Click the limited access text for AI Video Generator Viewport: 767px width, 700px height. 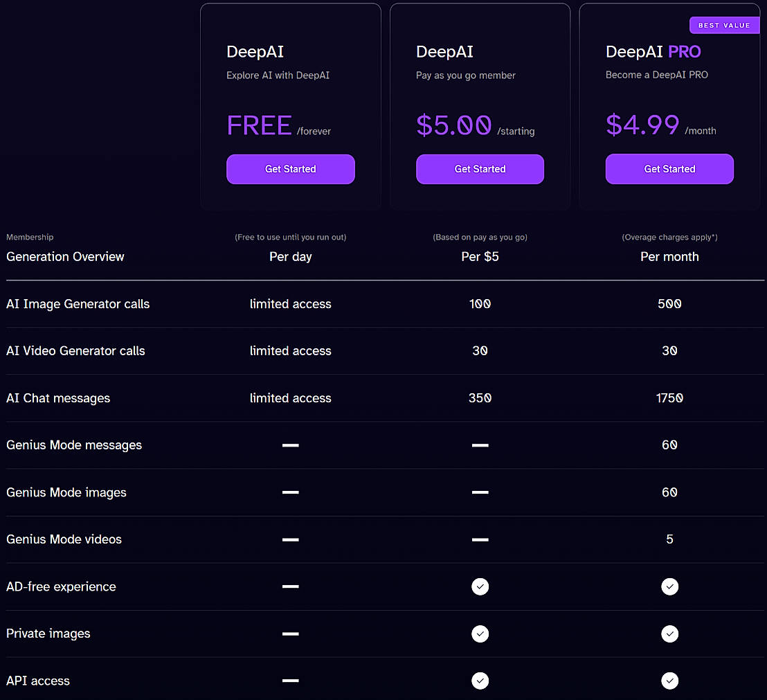point(290,351)
